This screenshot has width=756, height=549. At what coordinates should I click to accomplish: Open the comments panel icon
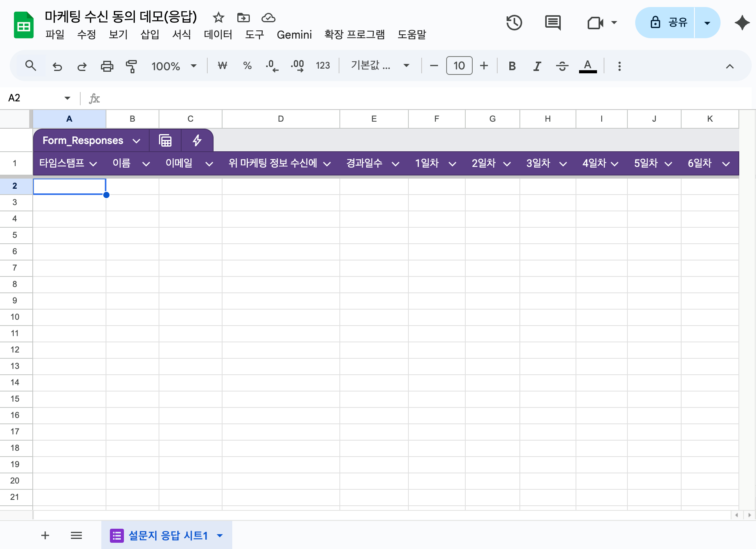pos(553,23)
